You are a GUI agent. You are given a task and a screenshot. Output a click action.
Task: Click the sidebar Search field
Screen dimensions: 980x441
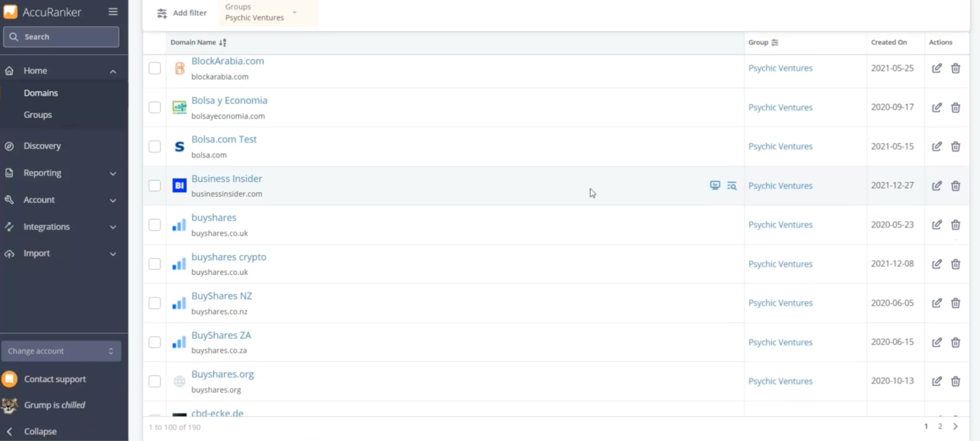click(x=61, y=37)
